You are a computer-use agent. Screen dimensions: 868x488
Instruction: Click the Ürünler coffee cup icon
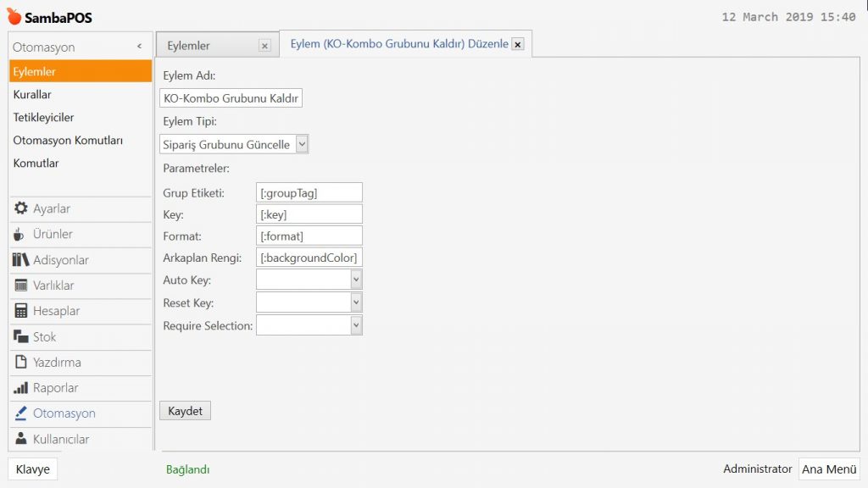[20, 234]
